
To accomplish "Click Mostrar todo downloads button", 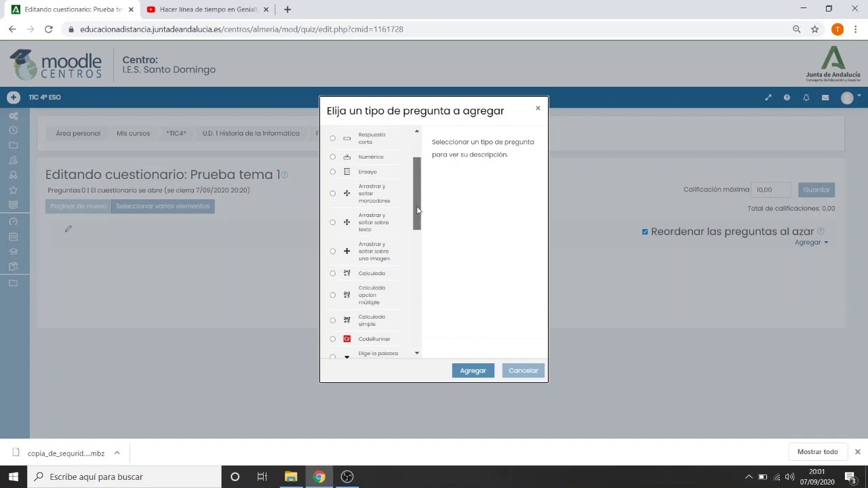I will pyautogui.click(x=818, y=452).
